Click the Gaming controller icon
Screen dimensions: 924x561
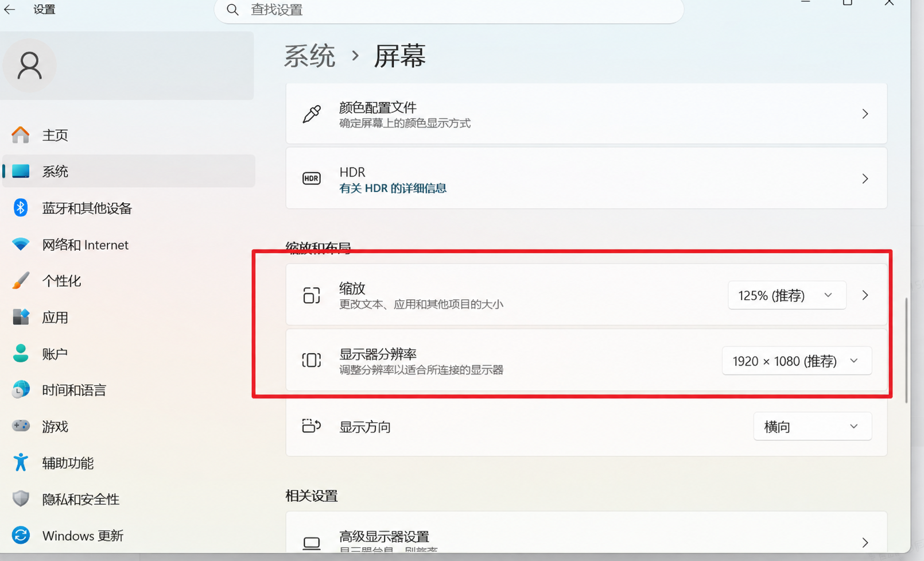21,426
